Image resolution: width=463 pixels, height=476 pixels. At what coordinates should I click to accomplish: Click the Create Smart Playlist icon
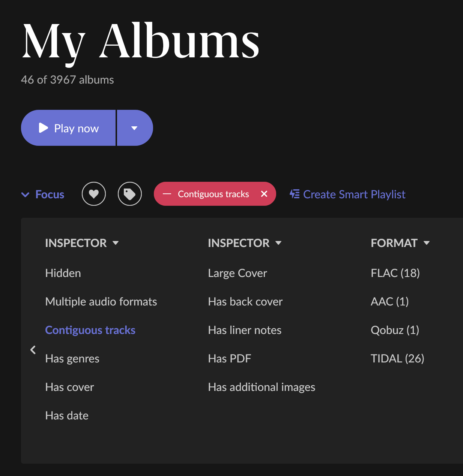point(295,194)
